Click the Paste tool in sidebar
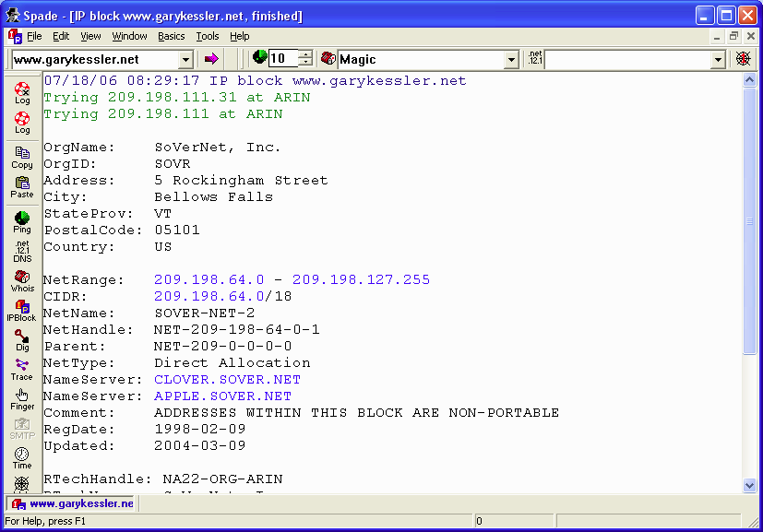Viewport: 763px width, 532px height. point(22,188)
